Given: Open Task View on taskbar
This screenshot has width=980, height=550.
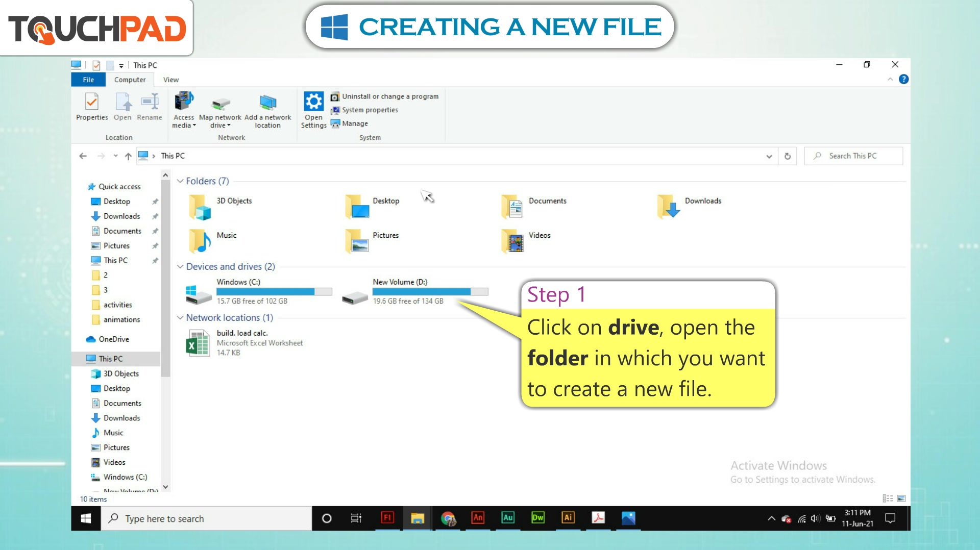Looking at the screenshot, I should pyautogui.click(x=356, y=518).
